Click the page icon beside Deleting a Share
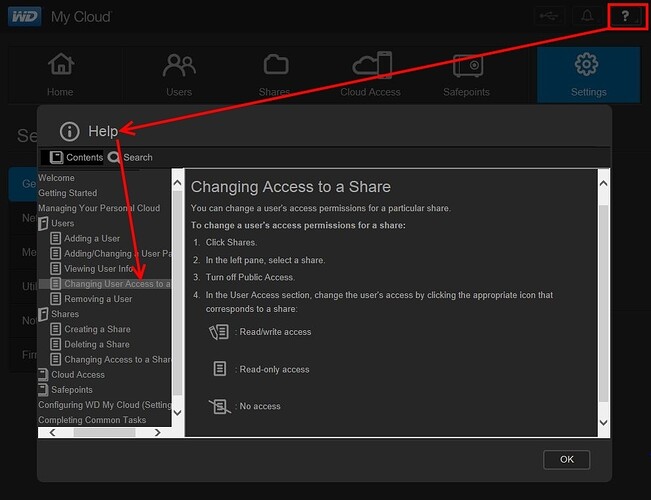 pos(56,344)
